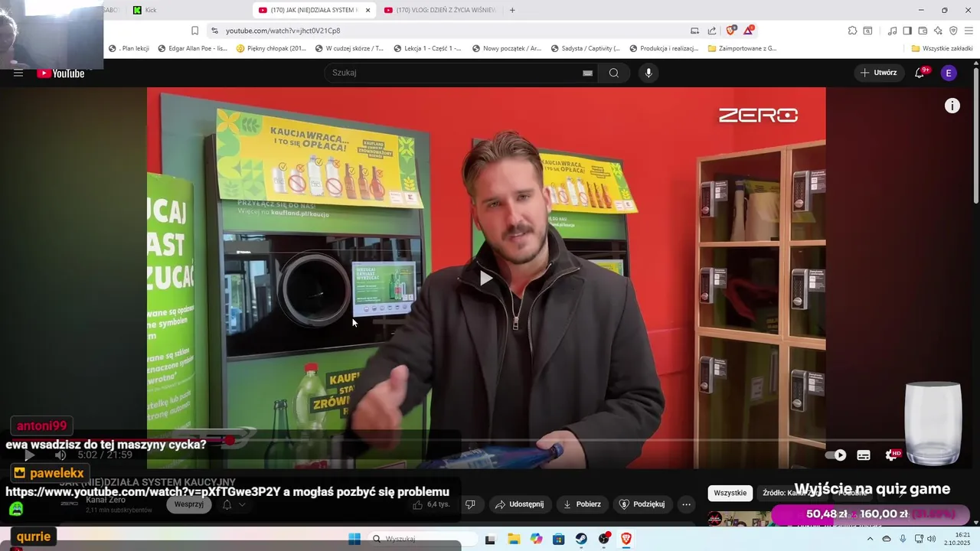Open the YouTube notifications bell
The image size is (980, 551).
920,73
